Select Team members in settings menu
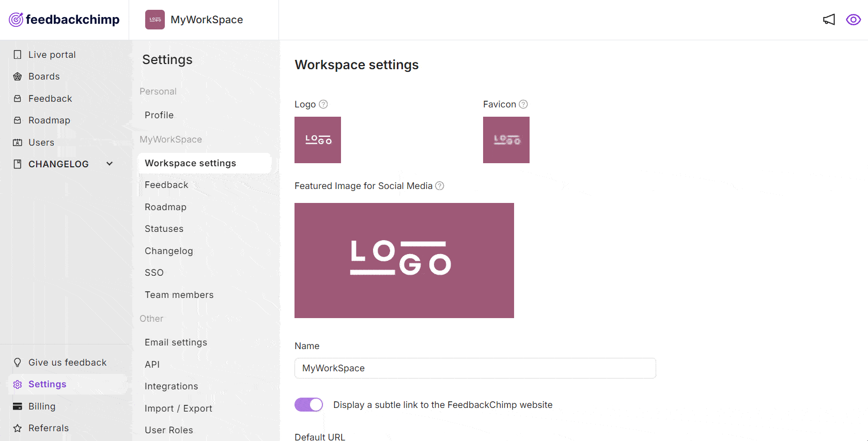 [x=179, y=295]
